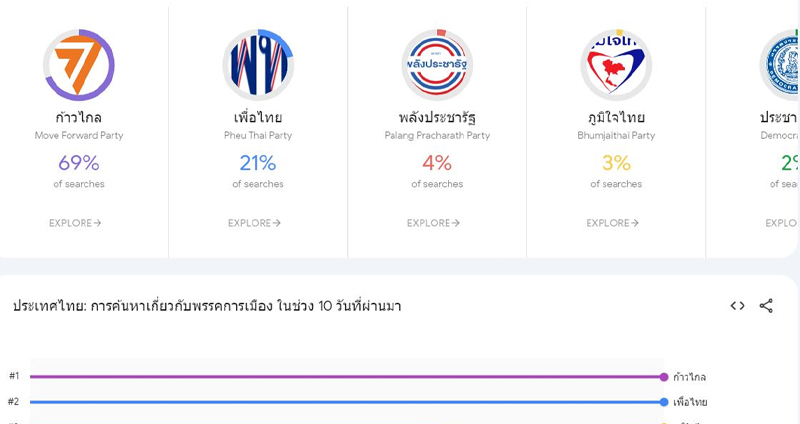Click the Pheu Thai Party logo
800x424 pixels.
pyautogui.click(x=258, y=65)
